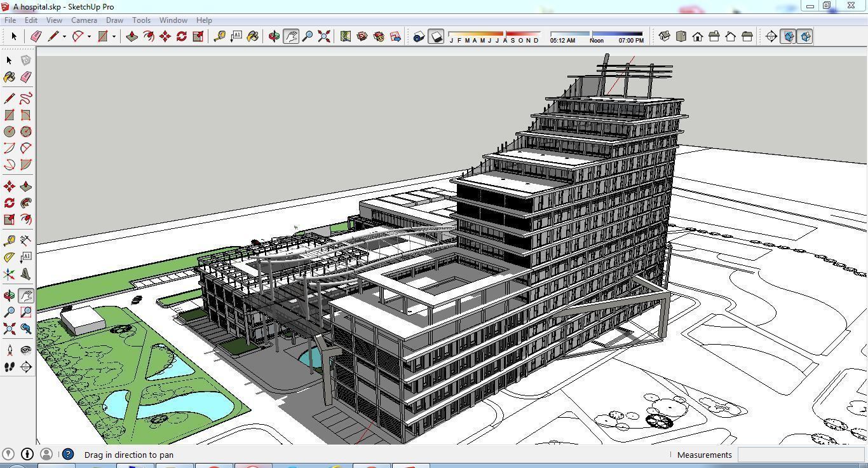Viewport: 868px width, 468px height.
Task: Choose the Pie tool in Large Tool Set
Action: point(26,165)
